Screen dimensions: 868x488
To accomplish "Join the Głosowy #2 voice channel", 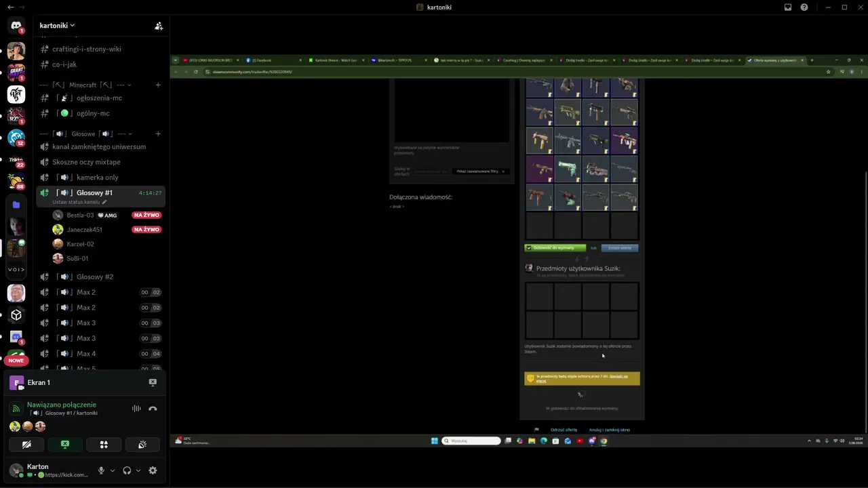I will tap(100, 277).
